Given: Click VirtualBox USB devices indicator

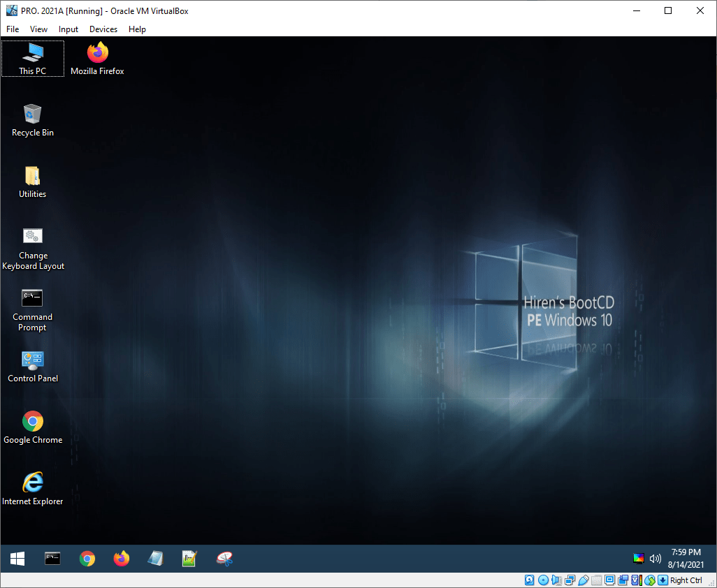Looking at the screenshot, I should (583, 580).
